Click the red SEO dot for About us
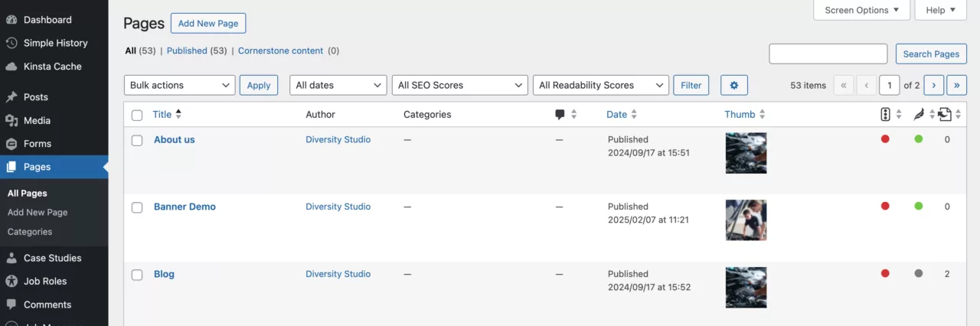 [x=885, y=139]
